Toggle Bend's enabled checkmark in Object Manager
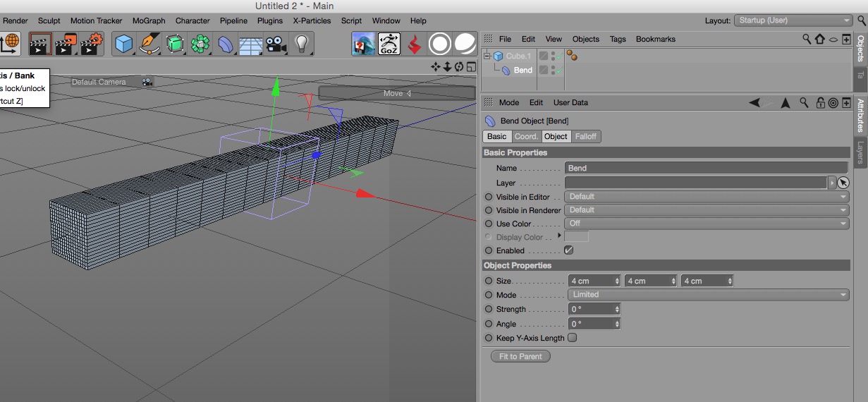 [x=558, y=71]
